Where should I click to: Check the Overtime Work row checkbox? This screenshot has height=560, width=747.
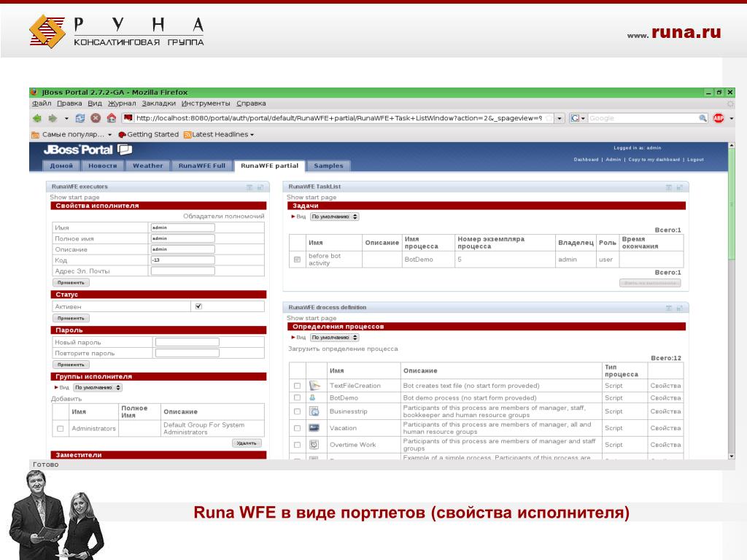pyautogui.click(x=298, y=445)
